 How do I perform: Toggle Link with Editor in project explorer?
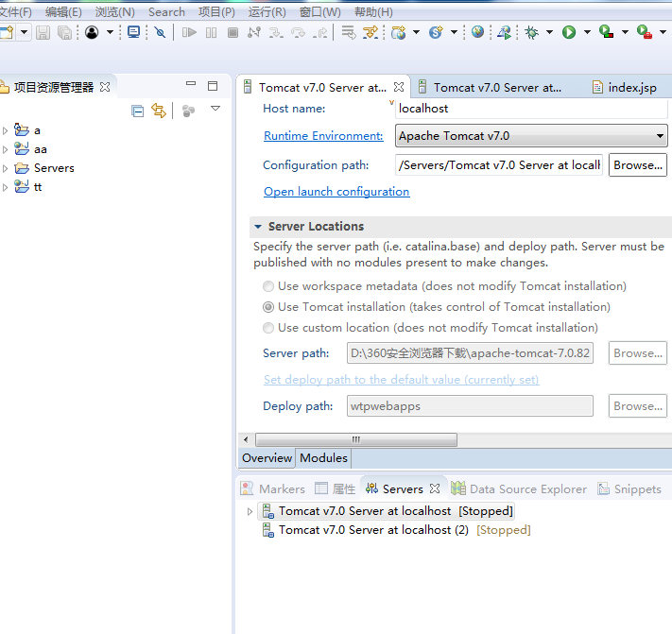[159, 111]
